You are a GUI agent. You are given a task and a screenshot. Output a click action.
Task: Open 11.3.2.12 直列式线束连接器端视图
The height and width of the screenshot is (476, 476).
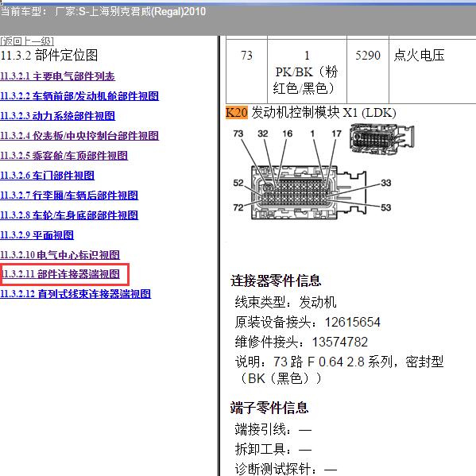coord(75,293)
